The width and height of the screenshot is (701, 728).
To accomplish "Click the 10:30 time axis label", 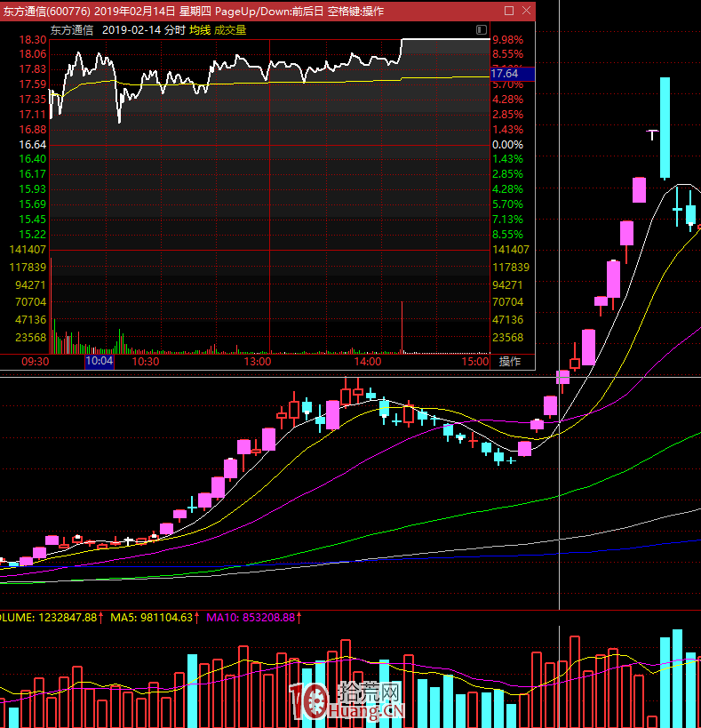I will [146, 361].
